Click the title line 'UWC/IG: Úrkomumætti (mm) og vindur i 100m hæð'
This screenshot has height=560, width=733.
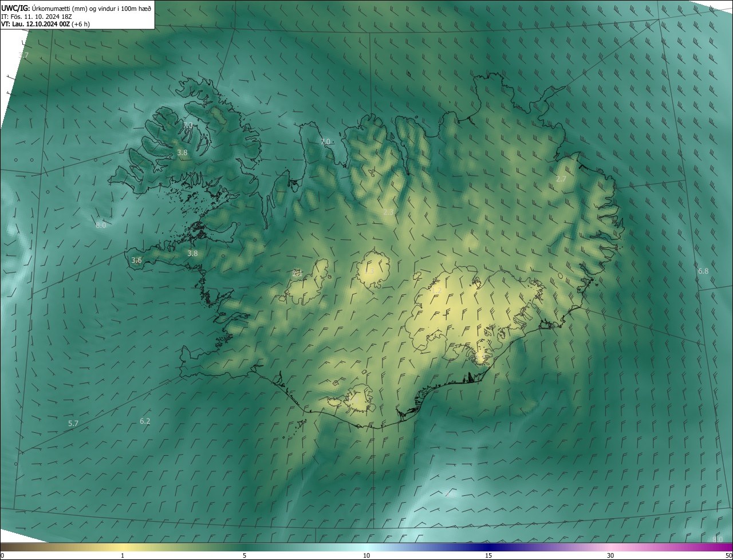76,8
